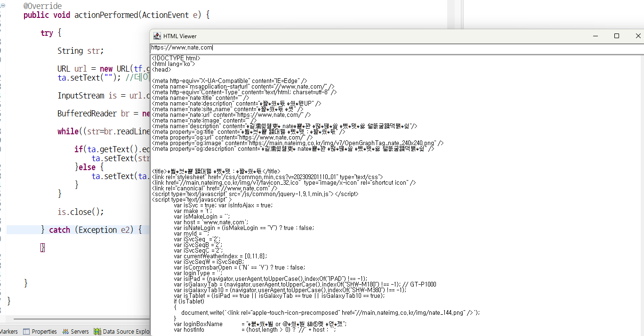Click the '<head>' tag line in viewer
The image size is (644, 336).
pos(161,69)
